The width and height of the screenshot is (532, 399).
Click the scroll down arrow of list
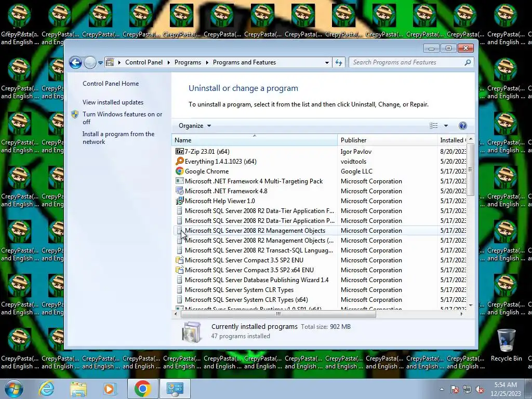(x=470, y=305)
